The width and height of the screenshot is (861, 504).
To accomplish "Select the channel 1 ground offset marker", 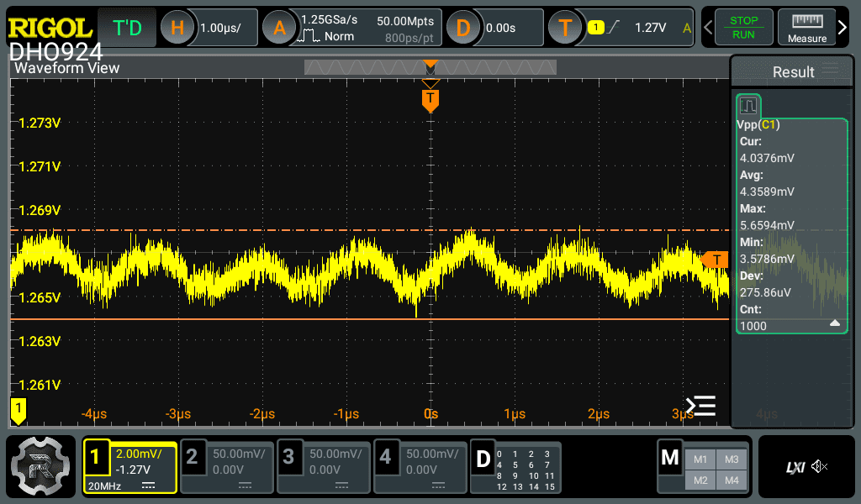I will click(x=18, y=411).
